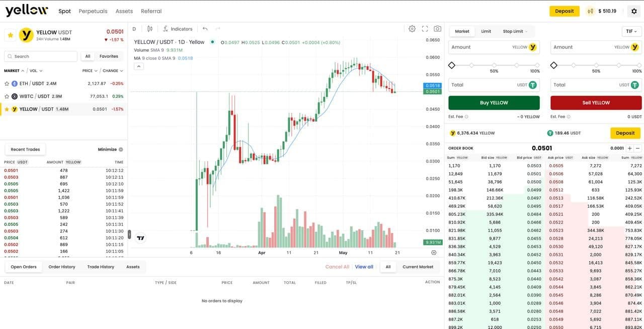Open the Perpetuals tab
The height and width of the screenshot is (329, 644).
point(93,11)
